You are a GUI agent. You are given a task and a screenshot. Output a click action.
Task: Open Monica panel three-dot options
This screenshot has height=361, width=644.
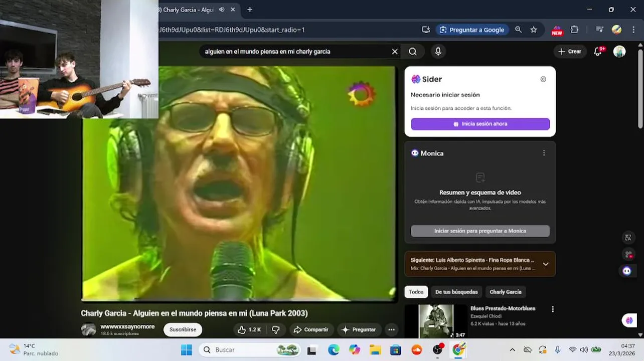pos(544,153)
